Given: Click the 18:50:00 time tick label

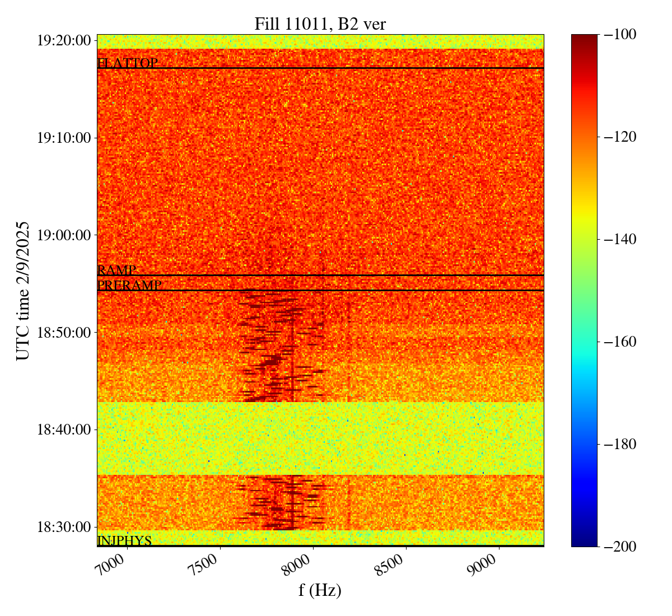Looking at the screenshot, I should tap(64, 332).
